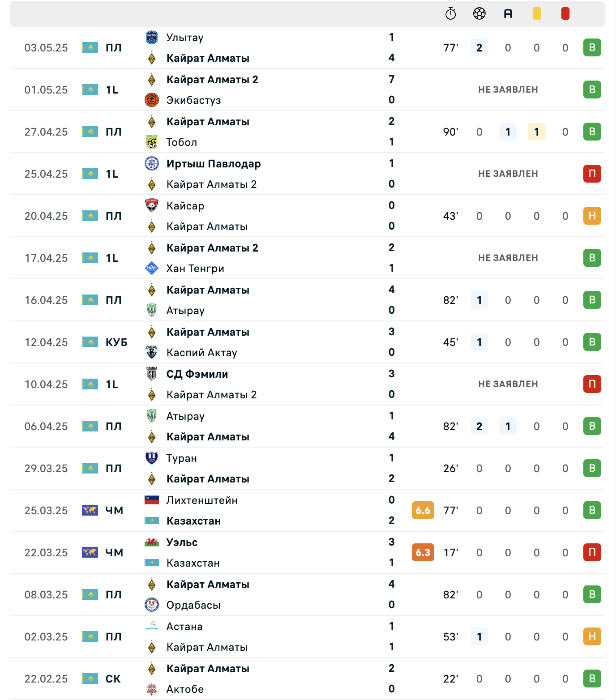
Task: Click the Улытау team logo
Action: [152, 38]
